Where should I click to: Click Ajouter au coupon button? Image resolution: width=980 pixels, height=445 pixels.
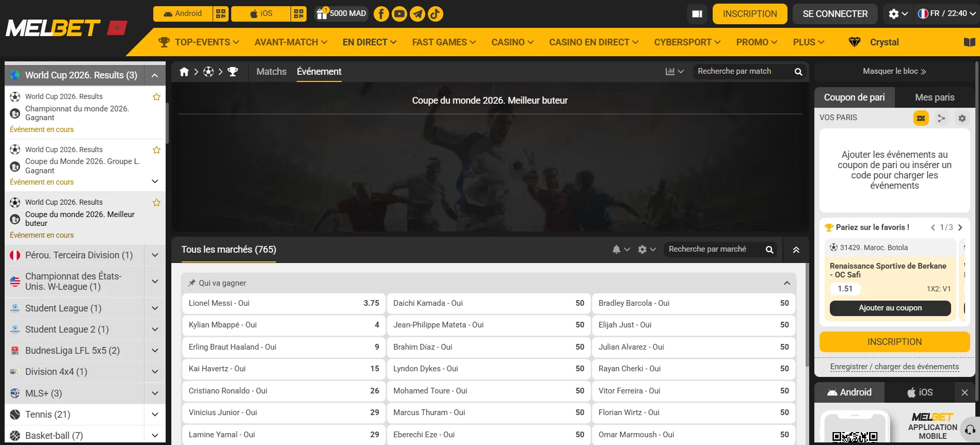890,308
